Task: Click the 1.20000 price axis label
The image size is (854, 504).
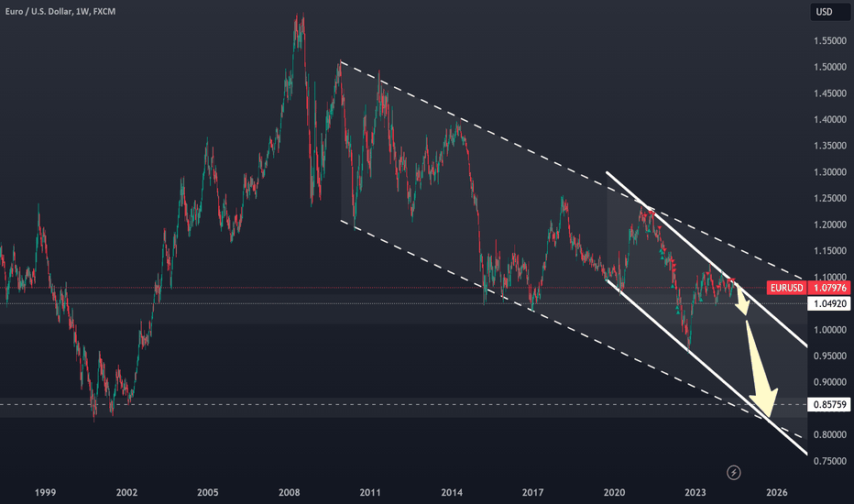Action: point(830,225)
